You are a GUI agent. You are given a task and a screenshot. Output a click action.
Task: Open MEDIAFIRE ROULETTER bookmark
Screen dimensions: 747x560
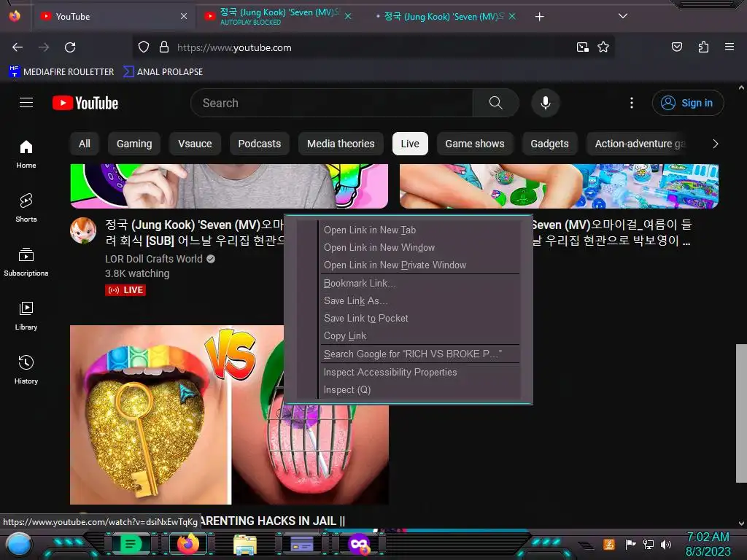coord(61,72)
